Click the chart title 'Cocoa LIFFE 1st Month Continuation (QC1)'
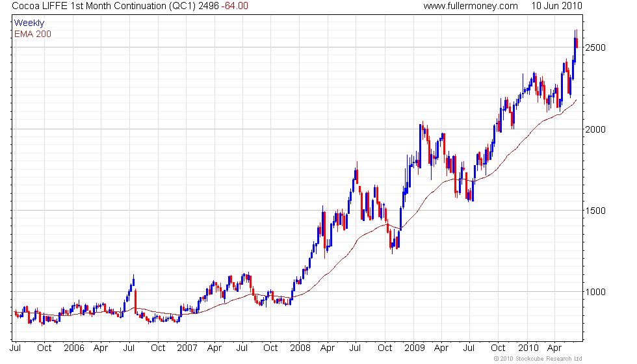The height and width of the screenshot is (364, 637). (x=103, y=6)
